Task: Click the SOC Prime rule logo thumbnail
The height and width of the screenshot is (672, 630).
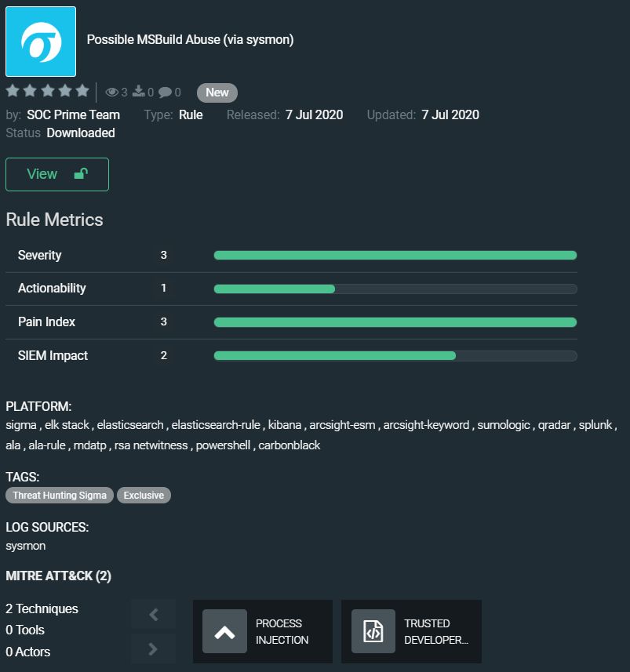Action: click(41, 42)
